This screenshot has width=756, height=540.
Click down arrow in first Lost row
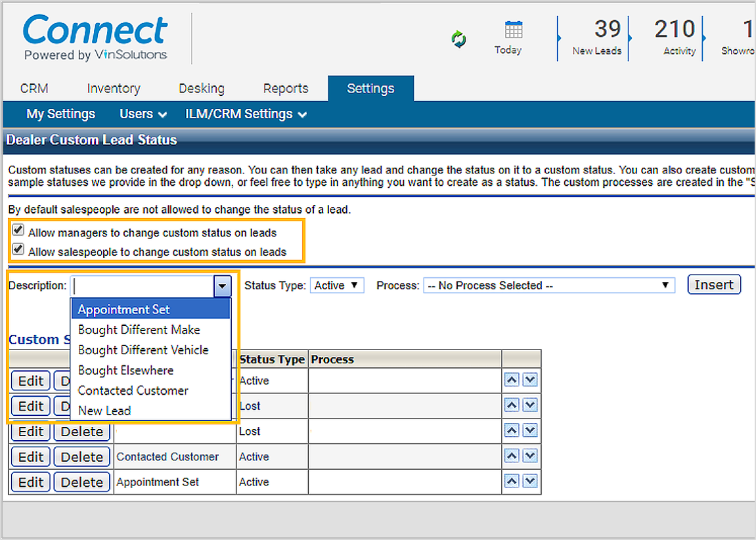(x=530, y=405)
